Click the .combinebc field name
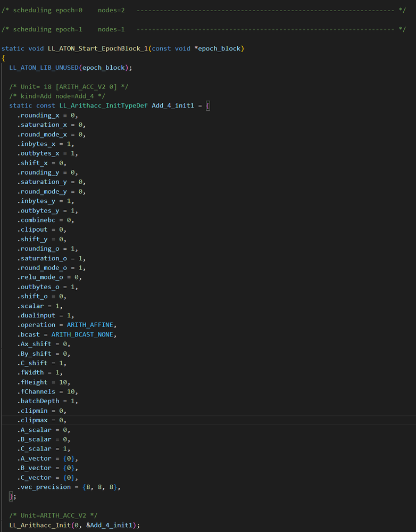416x532 pixels. coord(38,220)
